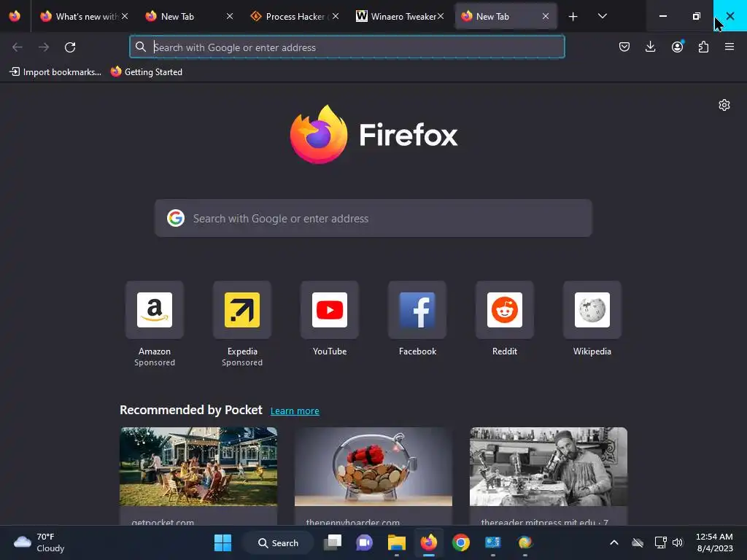747x560 pixels.
Task: Click the "Recommended by Pocket" heading
Action: (x=191, y=410)
